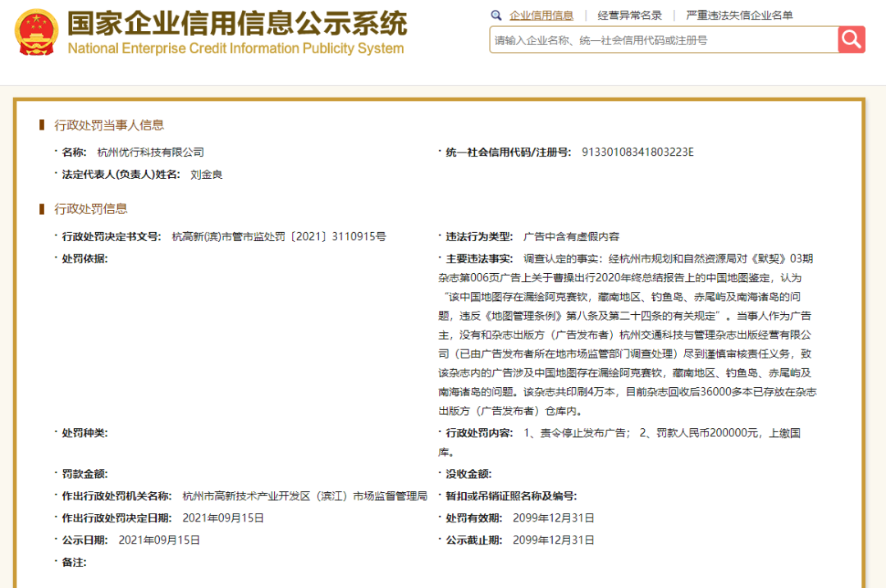Click the 统一社会信用代码/注册号 label
This screenshot has width=886, height=588.
[509, 152]
